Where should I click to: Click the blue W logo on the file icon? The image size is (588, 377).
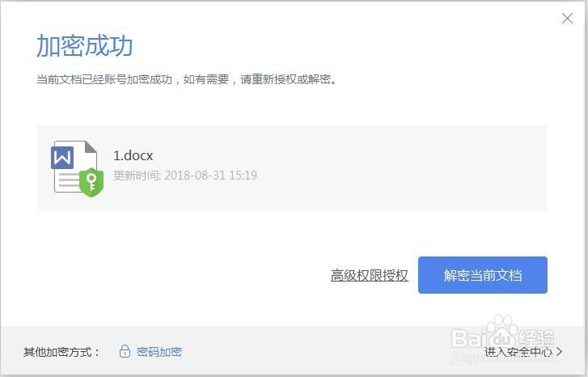pyautogui.click(x=62, y=157)
